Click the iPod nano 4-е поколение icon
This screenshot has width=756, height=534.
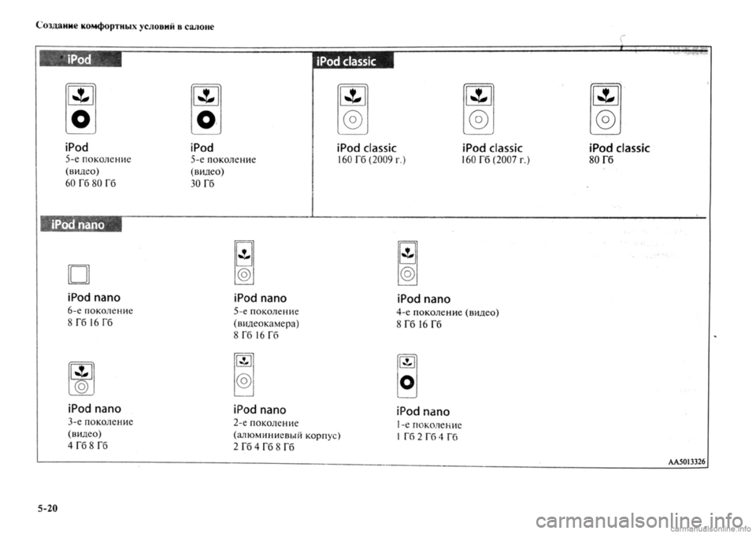pyautogui.click(x=407, y=263)
